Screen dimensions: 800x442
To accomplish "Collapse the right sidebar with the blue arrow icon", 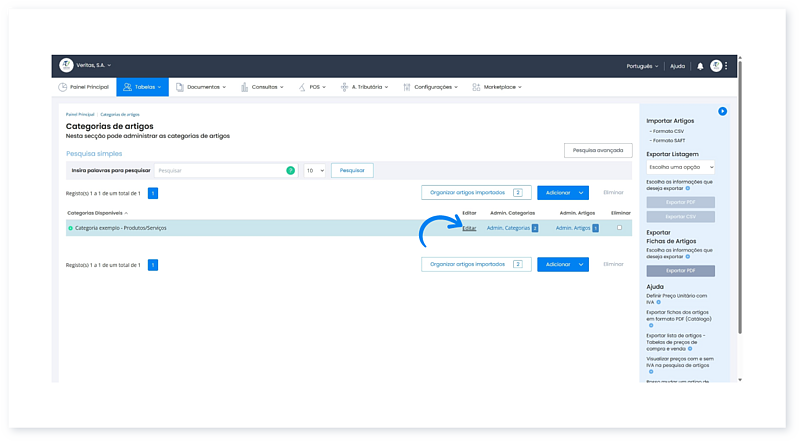I will pos(722,111).
